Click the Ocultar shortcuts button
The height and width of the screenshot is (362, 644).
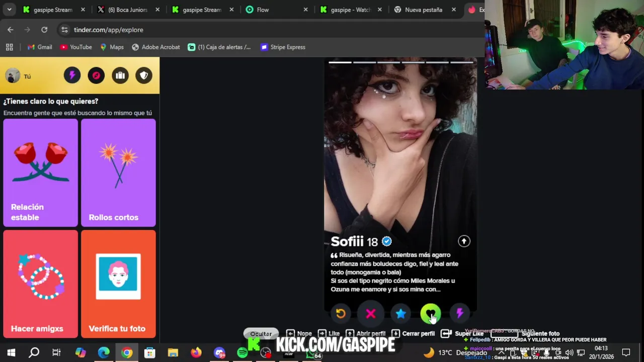pyautogui.click(x=261, y=333)
